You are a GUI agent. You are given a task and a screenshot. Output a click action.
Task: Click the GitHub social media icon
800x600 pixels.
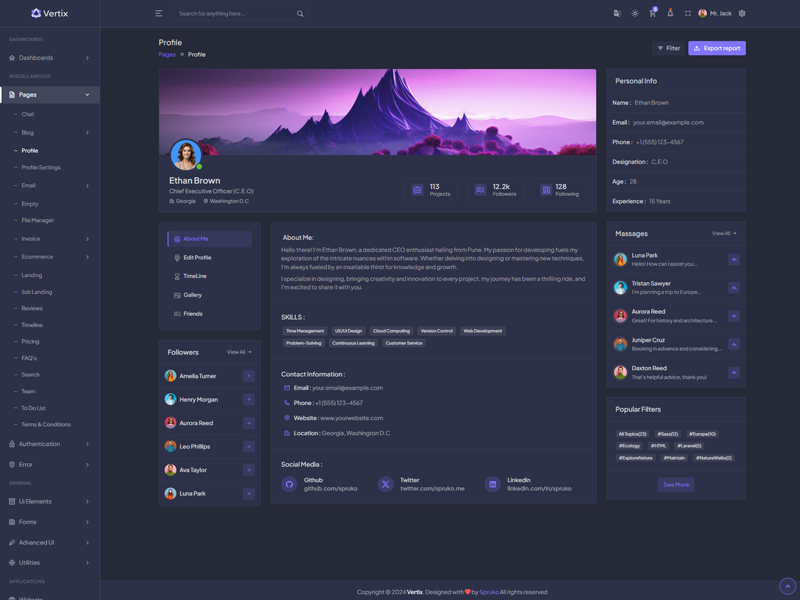tap(289, 484)
